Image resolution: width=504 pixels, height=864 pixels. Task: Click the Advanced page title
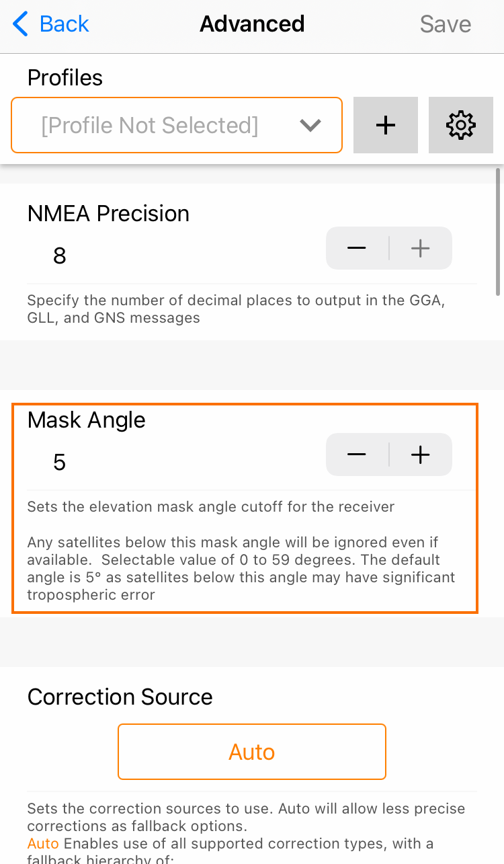(252, 24)
